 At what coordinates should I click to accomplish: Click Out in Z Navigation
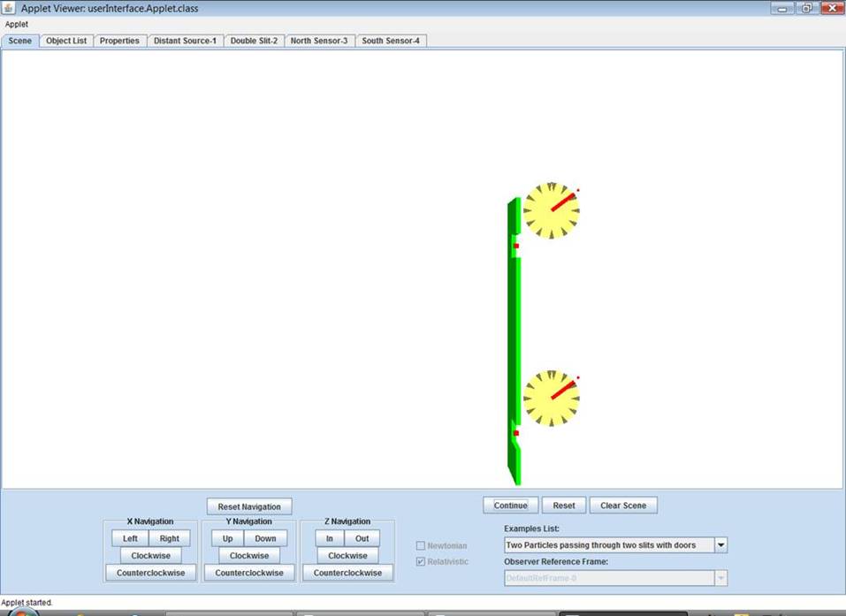pos(362,538)
